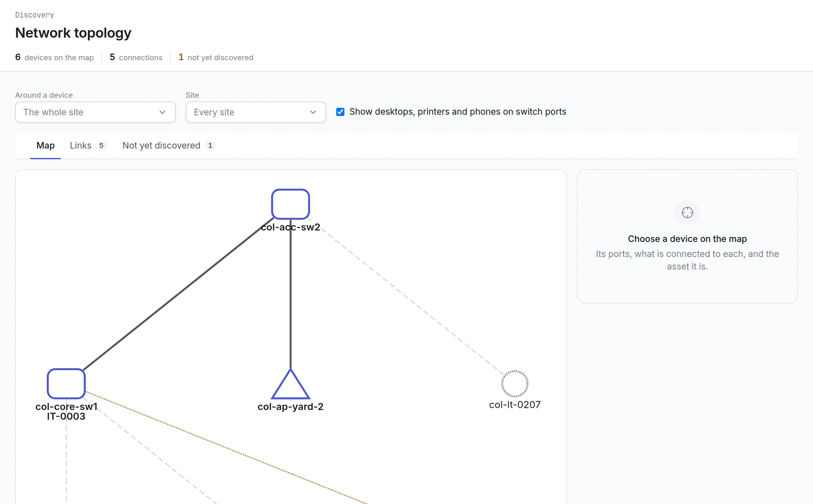
Task: Click the solid link from col-core-sw1 to col-acc-sw2
Action: 178,293
